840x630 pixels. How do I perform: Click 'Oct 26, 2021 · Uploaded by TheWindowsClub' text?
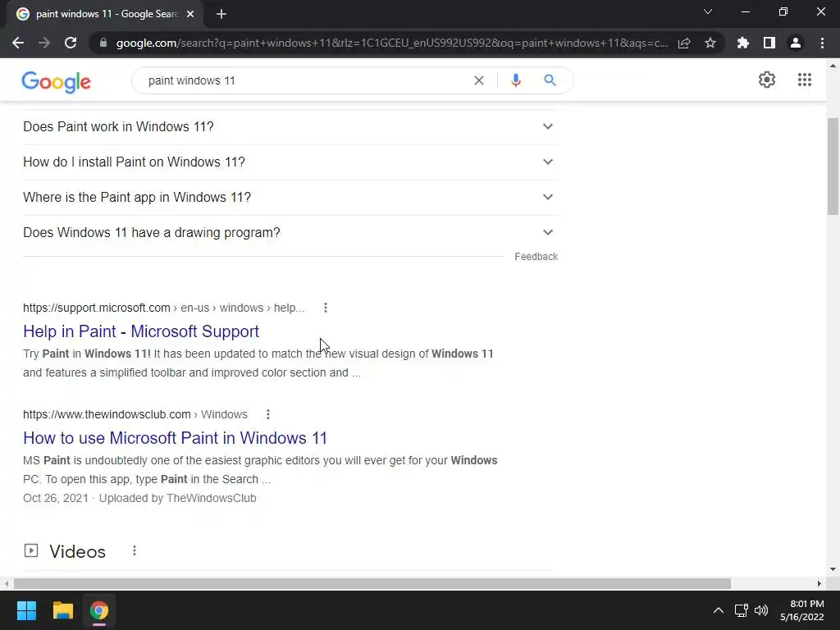pyautogui.click(x=139, y=498)
